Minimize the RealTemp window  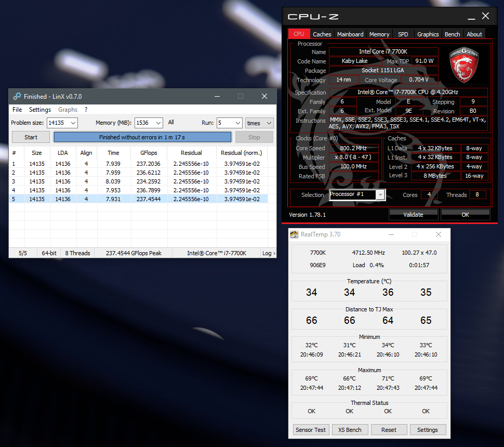click(391, 234)
